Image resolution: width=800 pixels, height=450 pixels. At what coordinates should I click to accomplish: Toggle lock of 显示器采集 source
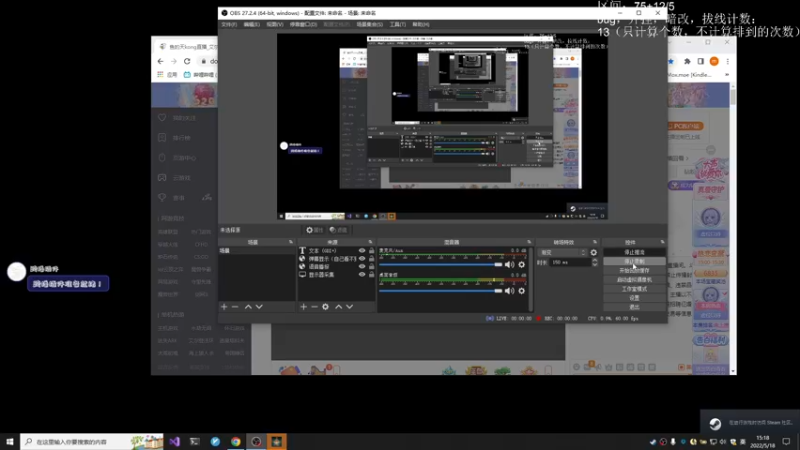371,274
